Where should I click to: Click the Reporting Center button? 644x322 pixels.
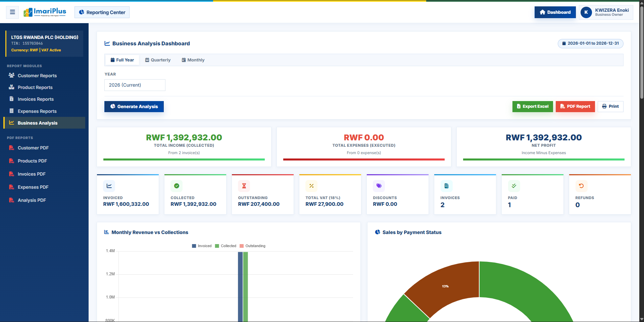click(102, 12)
